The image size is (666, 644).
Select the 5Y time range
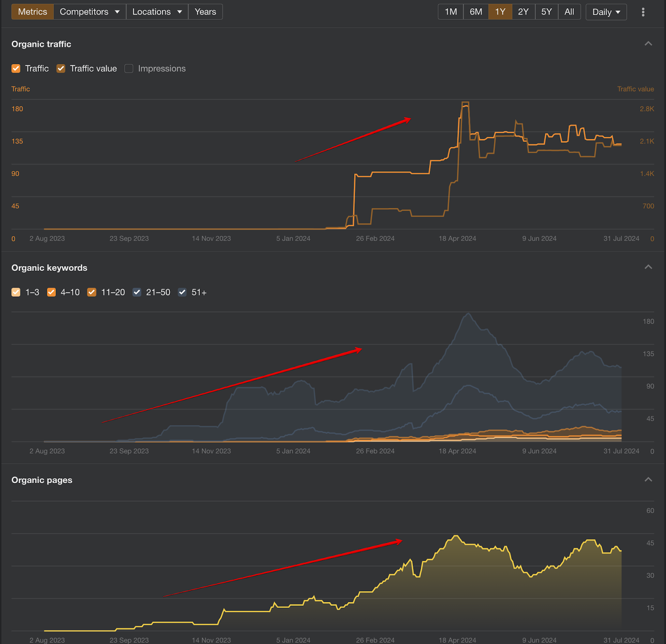tap(547, 12)
